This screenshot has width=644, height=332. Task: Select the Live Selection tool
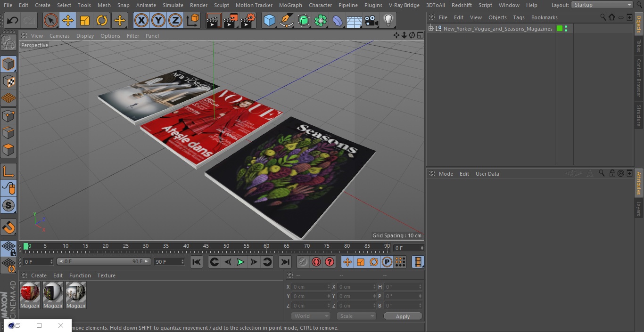50,20
